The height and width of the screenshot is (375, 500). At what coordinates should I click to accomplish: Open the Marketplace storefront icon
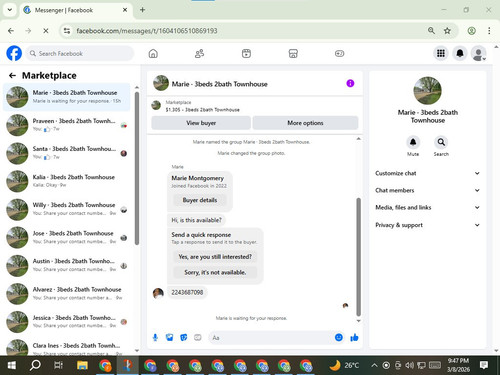[293, 53]
